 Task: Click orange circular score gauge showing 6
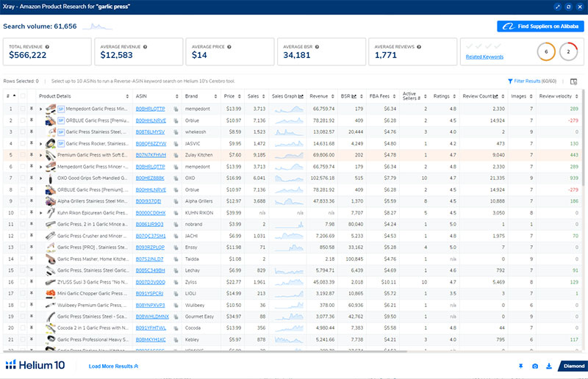click(x=546, y=51)
